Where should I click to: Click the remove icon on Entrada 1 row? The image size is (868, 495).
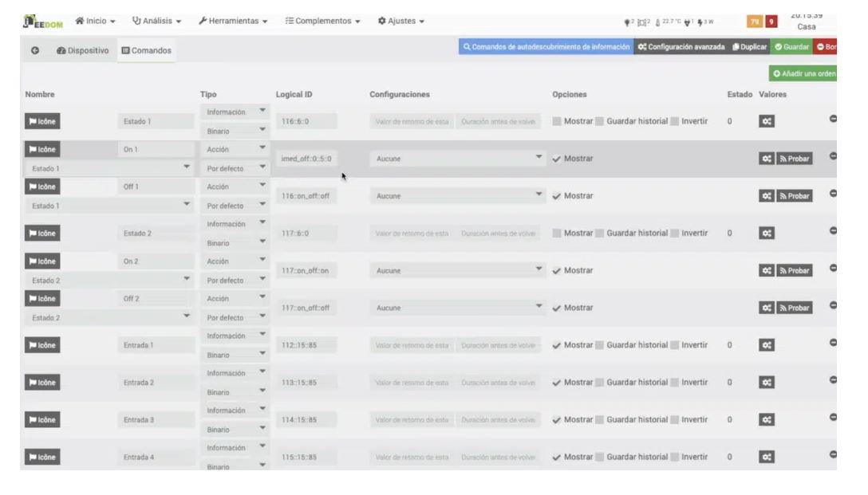coord(834,344)
